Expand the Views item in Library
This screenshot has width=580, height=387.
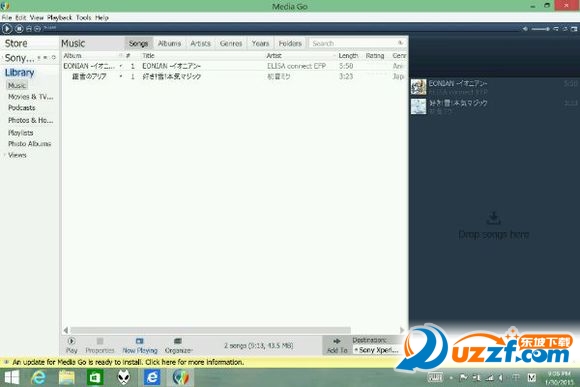(17, 155)
